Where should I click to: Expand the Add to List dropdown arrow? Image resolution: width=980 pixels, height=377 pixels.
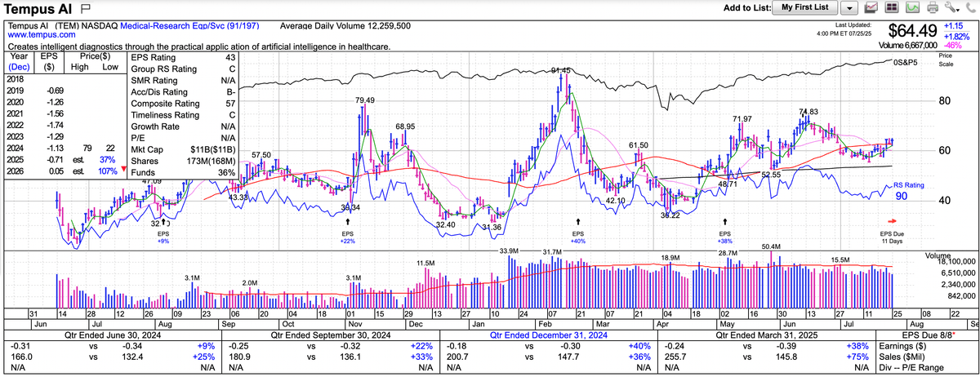[x=849, y=7]
